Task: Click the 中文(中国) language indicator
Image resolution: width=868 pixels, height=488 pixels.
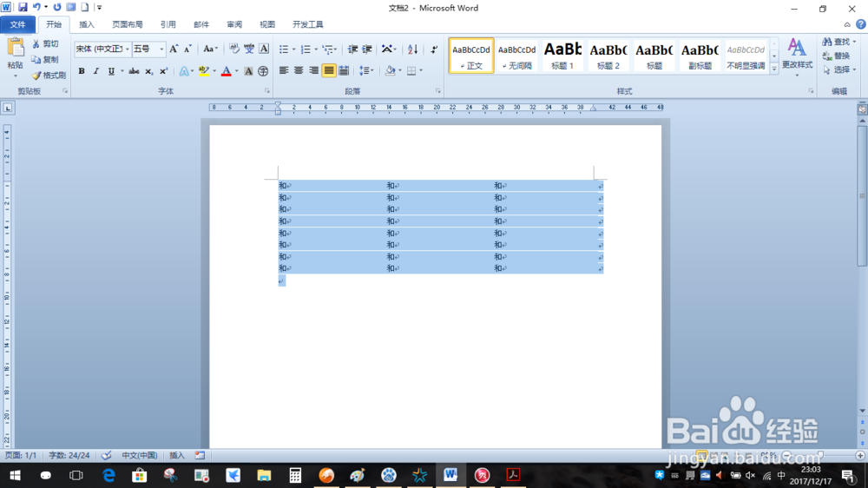Action: tap(140, 455)
